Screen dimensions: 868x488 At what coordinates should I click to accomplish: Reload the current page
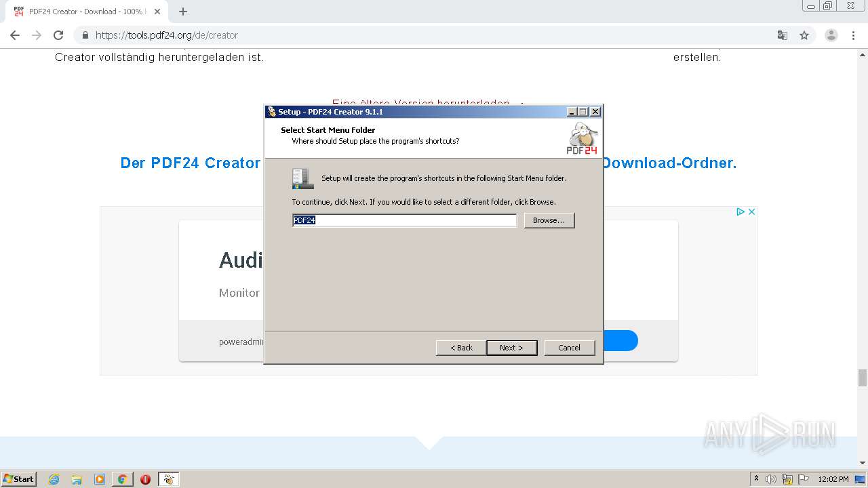click(x=58, y=35)
